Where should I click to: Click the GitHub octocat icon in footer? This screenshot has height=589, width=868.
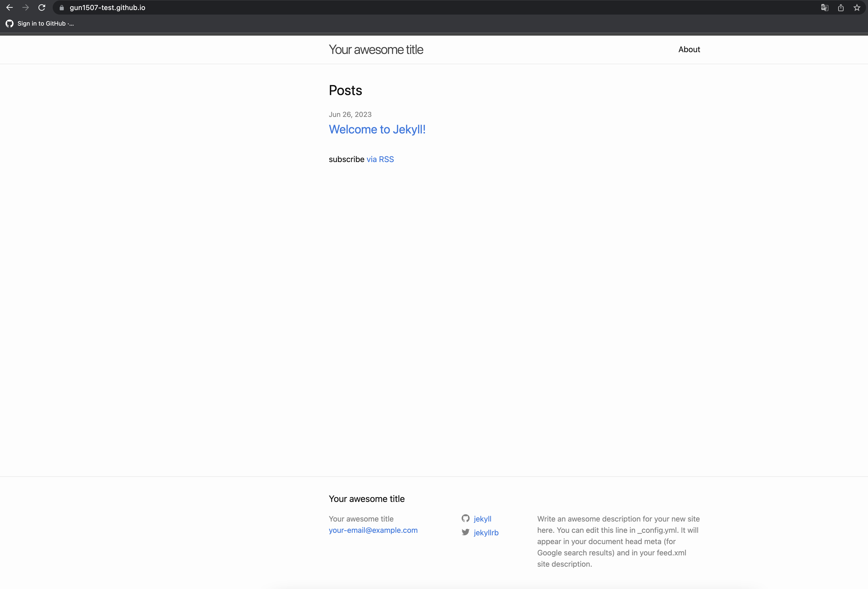pos(465,518)
